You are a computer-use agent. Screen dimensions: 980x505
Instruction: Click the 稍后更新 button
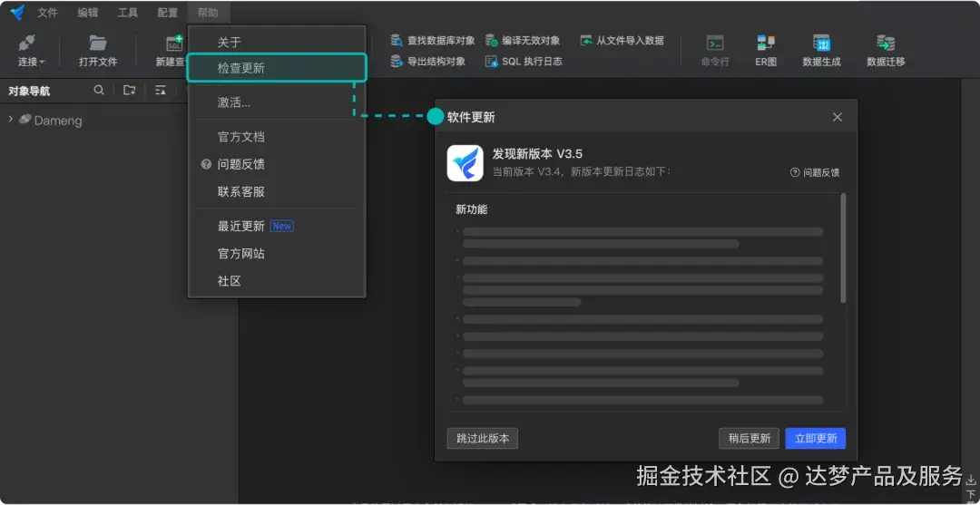749,438
